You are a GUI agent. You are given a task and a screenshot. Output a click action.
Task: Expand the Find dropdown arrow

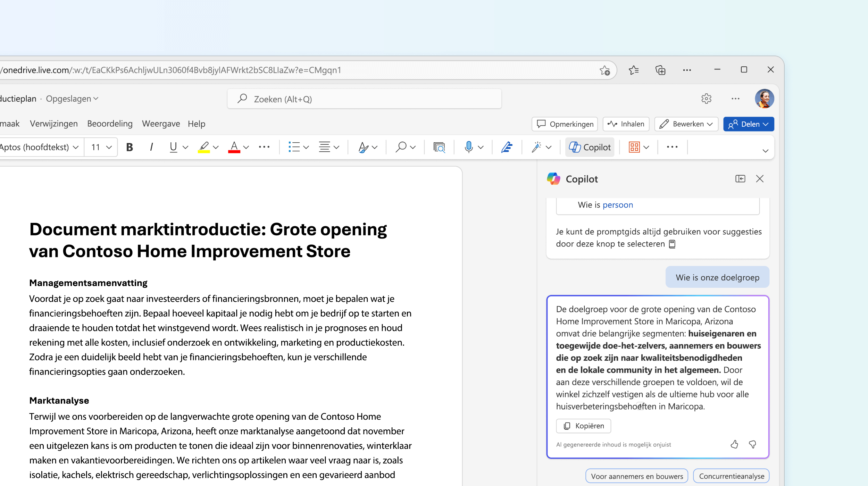pos(413,147)
